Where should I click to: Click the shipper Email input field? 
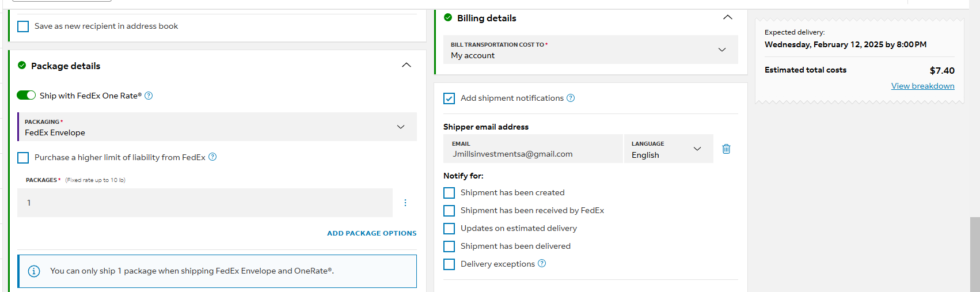point(533,149)
